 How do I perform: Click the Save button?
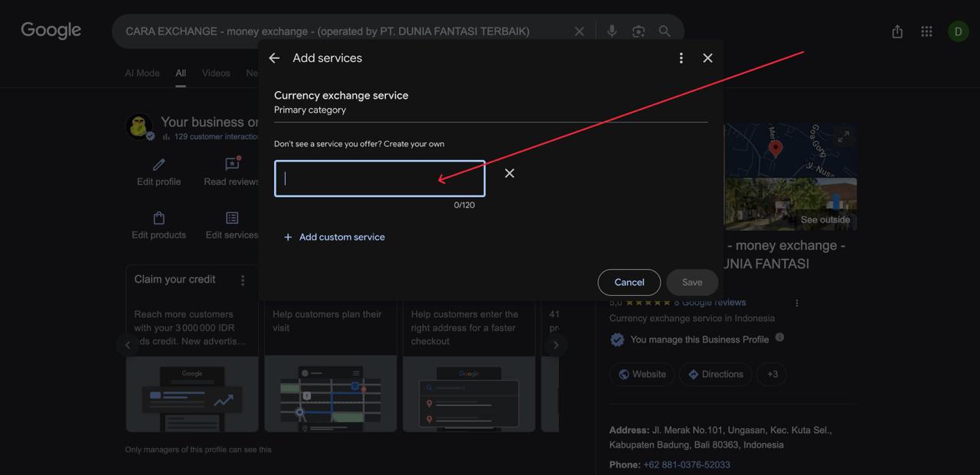point(692,282)
